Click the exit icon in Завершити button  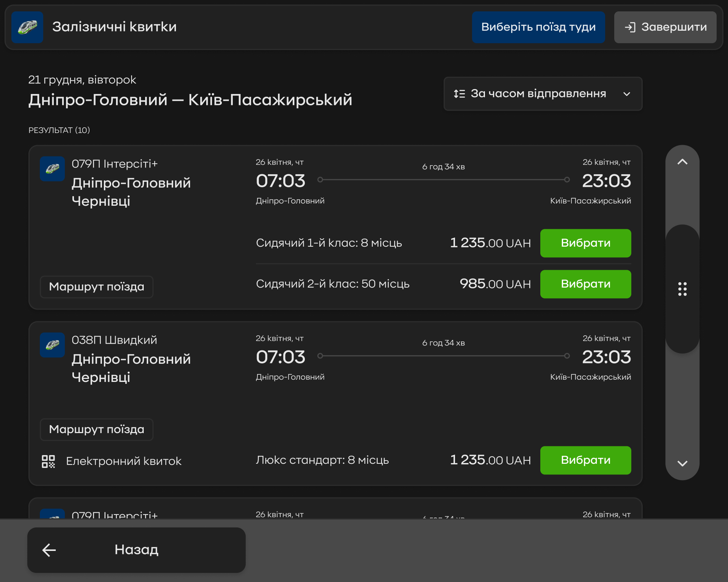tap(630, 27)
